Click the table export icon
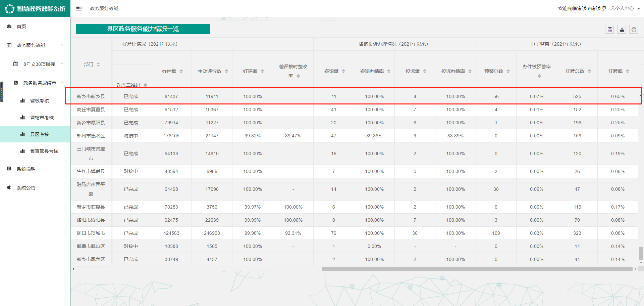The height and width of the screenshot is (306, 644). (622, 30)
